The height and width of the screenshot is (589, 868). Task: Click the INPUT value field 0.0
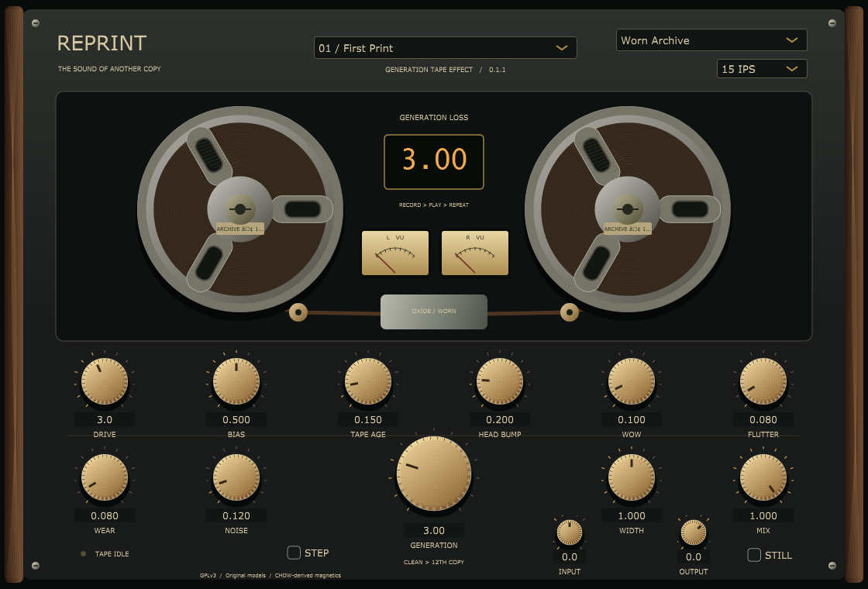(570, 557)
